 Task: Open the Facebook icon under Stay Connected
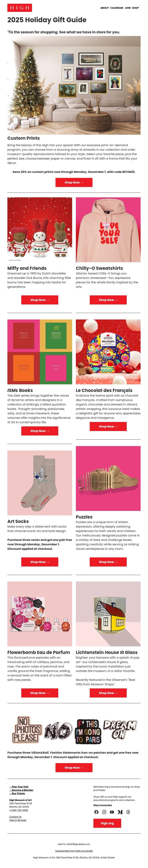[x=96, y=812]
